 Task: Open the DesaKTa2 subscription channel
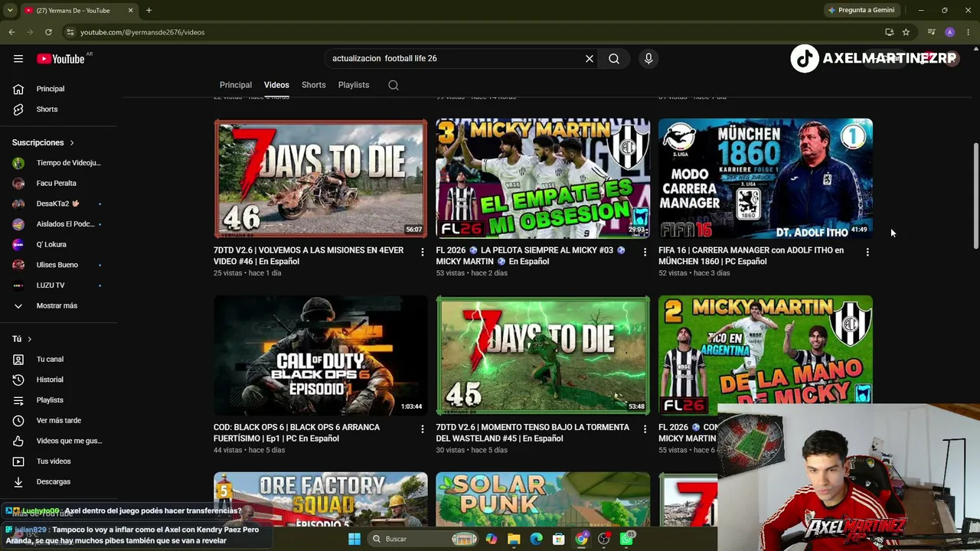[x=58, y=204]
